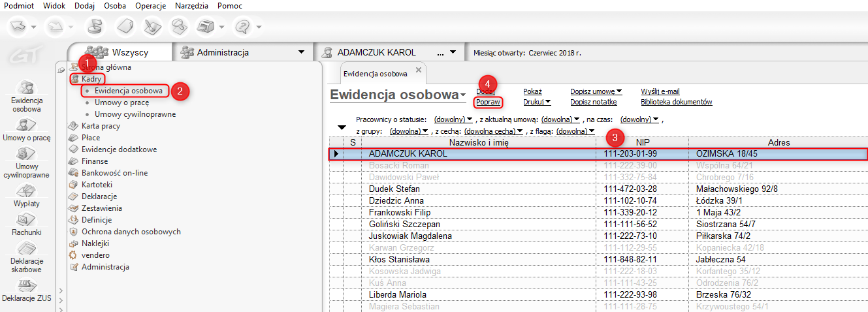Open Ewidencje dodatkowe module in tree
The height and width of the screenshot is (312, 868).
119,149
